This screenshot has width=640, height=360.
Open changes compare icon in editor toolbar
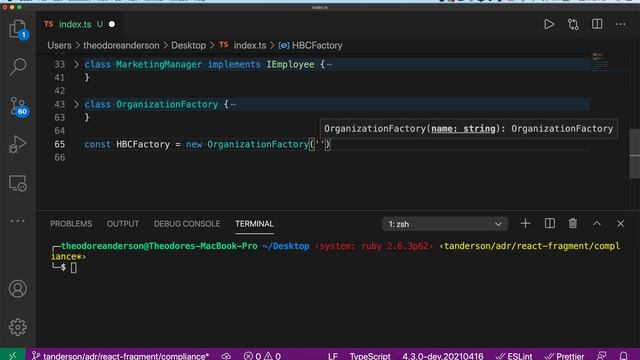point(573,24)
